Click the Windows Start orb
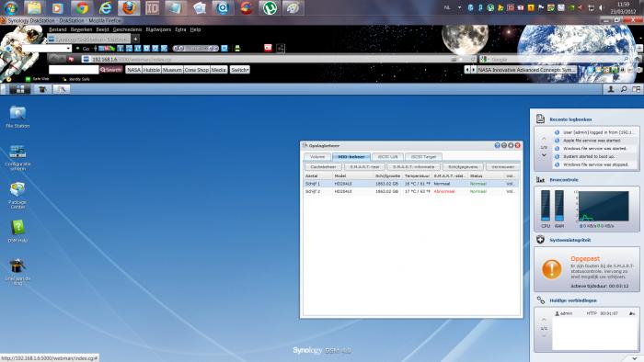 (x=11, y=7)
